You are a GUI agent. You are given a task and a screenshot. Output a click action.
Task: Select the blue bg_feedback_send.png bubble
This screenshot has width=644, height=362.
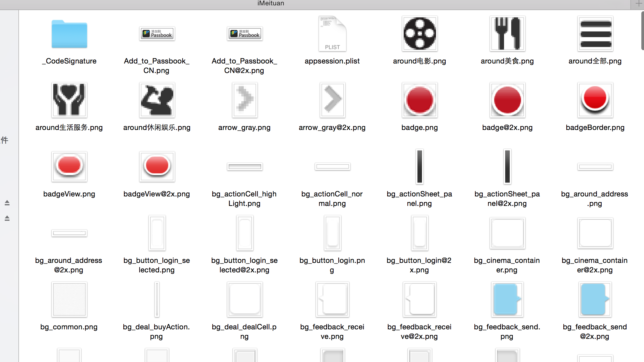[x=507, y=299]
